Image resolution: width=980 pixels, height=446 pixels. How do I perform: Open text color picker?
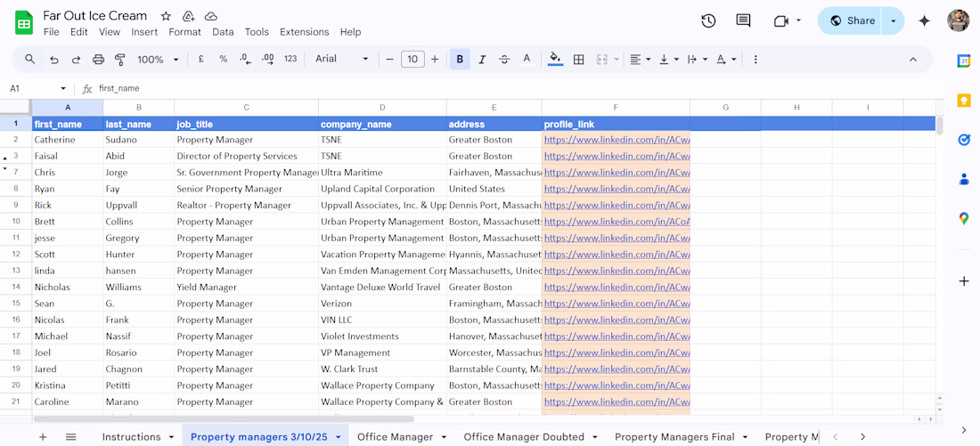pyautogui.click(x=527, y=60)
